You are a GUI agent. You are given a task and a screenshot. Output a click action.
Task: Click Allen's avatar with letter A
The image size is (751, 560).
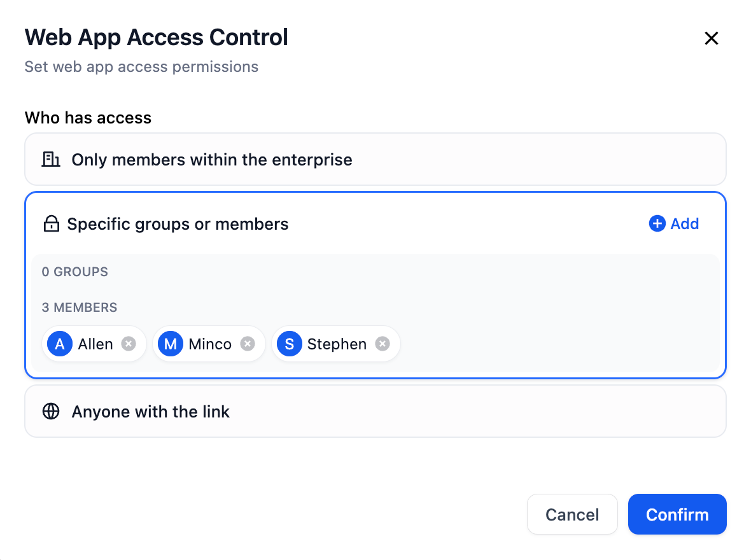click(60, 344)
